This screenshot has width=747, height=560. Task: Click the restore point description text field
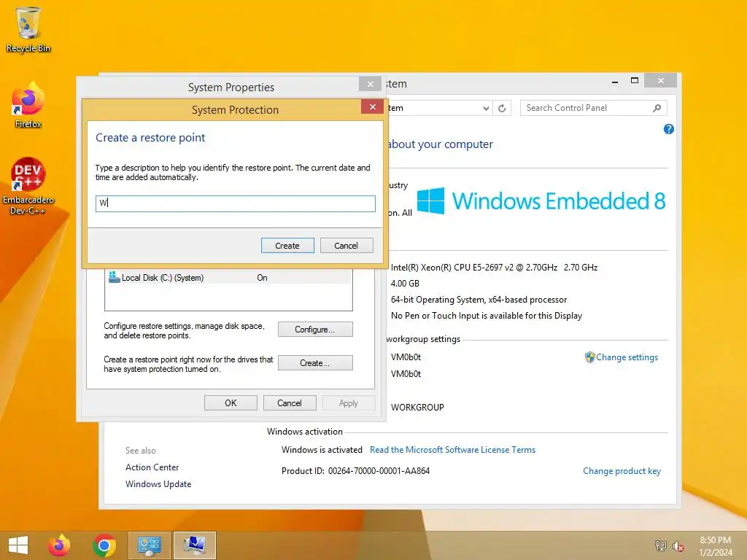(236, 203)
